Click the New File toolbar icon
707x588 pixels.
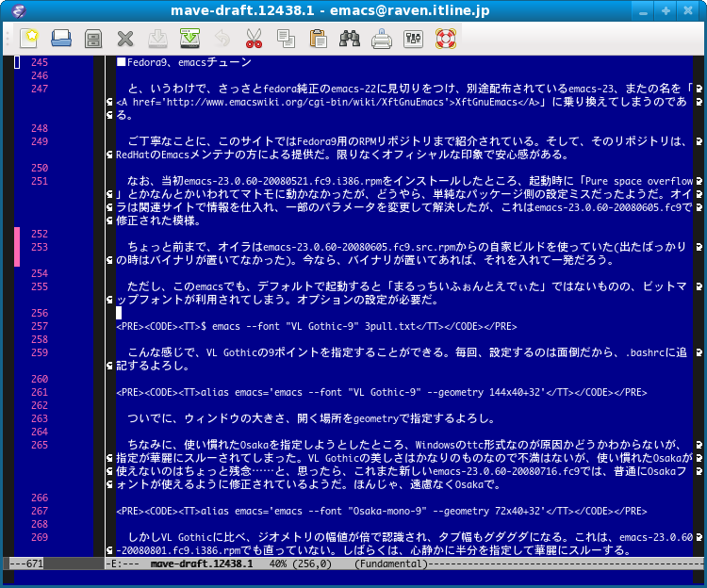coord(28,39)
